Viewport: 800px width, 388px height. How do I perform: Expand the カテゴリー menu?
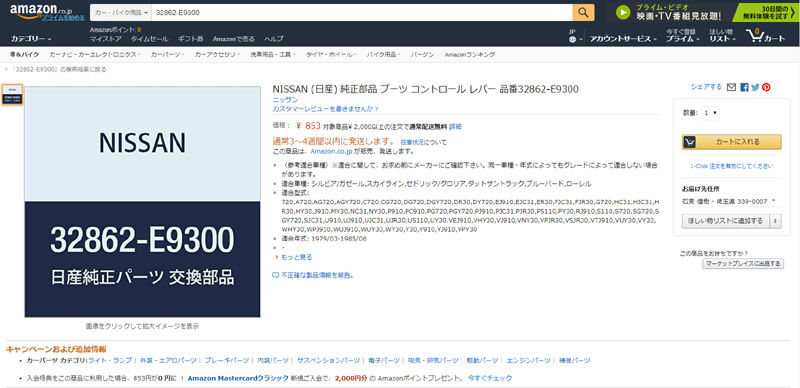(x=31, y=39)
